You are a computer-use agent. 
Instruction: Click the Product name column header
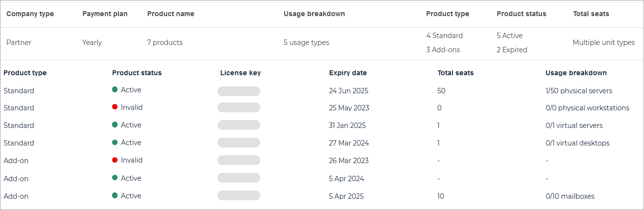[171, 14]
